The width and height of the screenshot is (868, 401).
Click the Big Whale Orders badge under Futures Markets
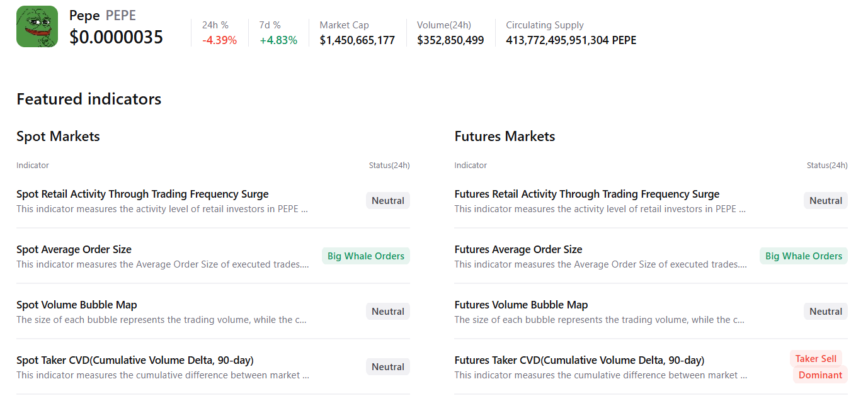tap(803, 256)
